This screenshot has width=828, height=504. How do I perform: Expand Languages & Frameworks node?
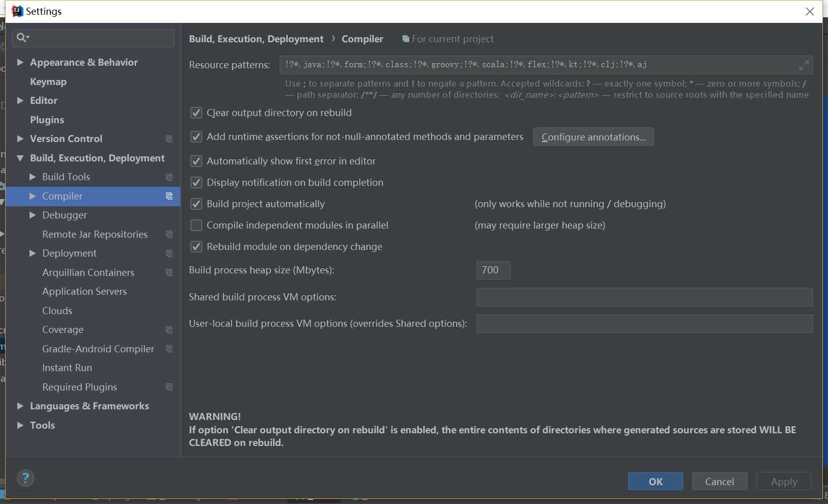(x=20, y=406)
